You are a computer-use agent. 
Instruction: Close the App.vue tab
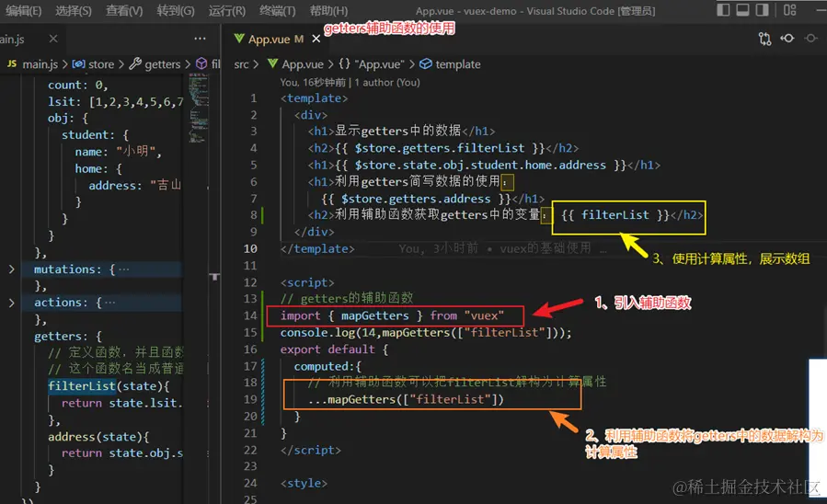point(316,39)
